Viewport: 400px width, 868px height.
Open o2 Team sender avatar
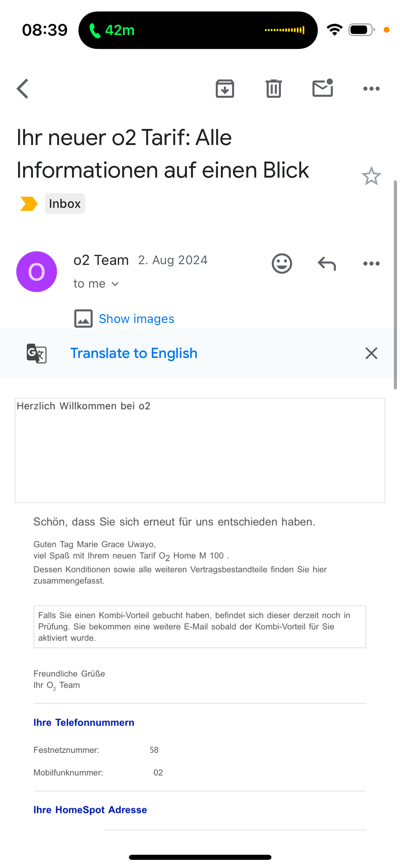(x=37, y=272)
